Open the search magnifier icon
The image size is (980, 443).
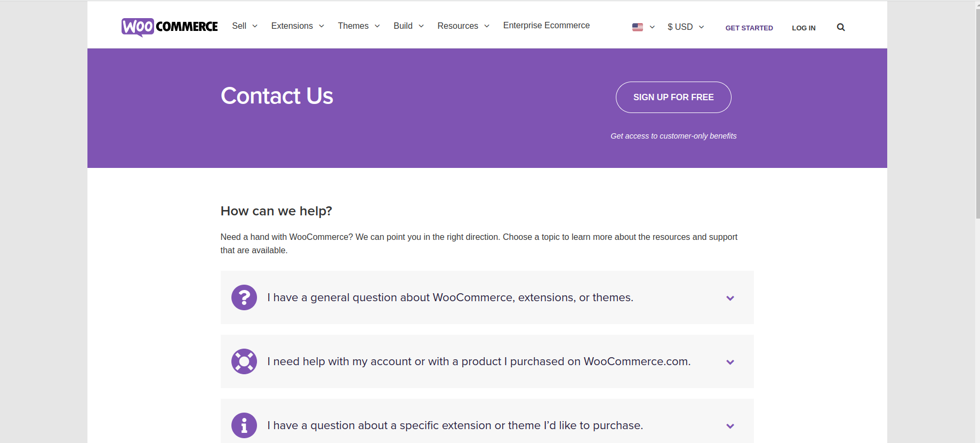(841, 27)
